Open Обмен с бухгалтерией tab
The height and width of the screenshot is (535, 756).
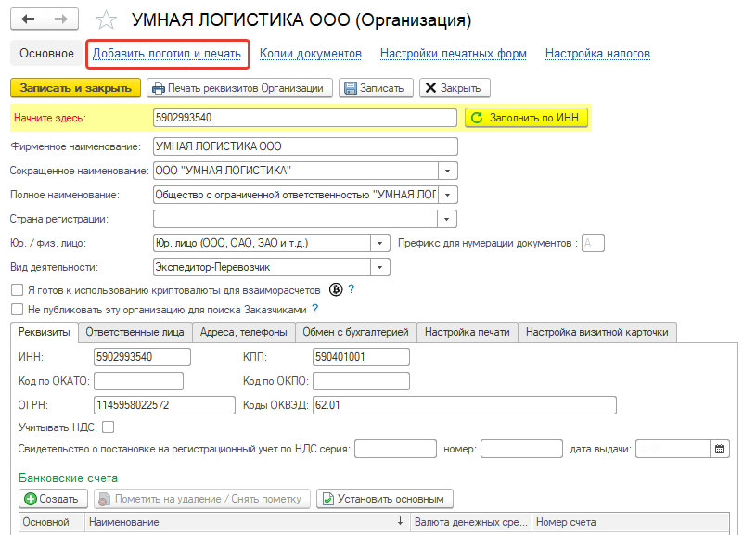pyautogui.click(x=356, y=332)
